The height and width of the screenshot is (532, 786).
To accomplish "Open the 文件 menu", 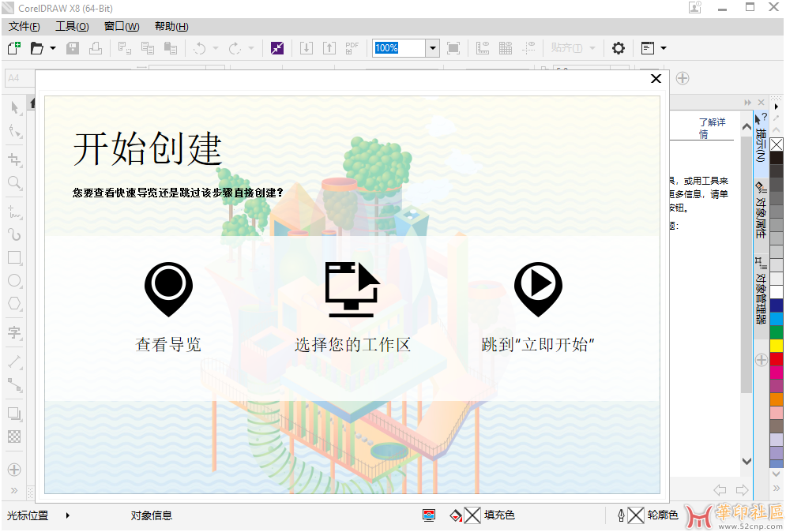I will 24,26.
